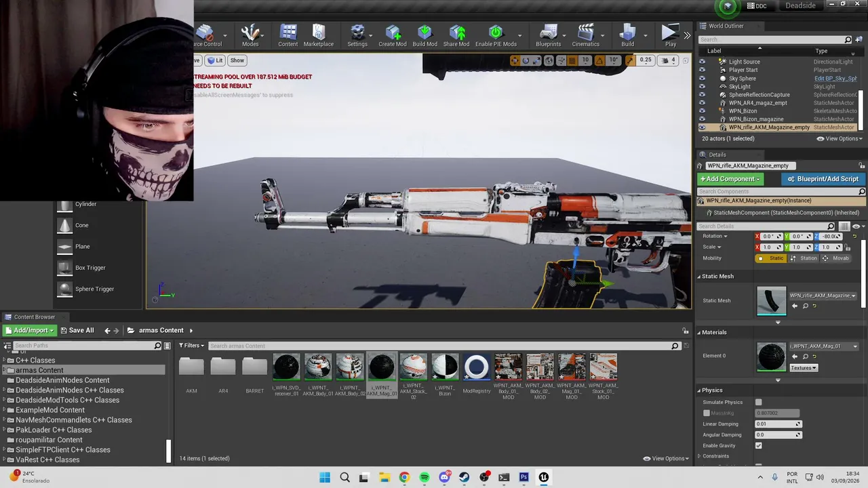Open the Modes toolbar button
Image resolution: width=868 pixels, height=488 pixels.
click(x=250, y=35)
